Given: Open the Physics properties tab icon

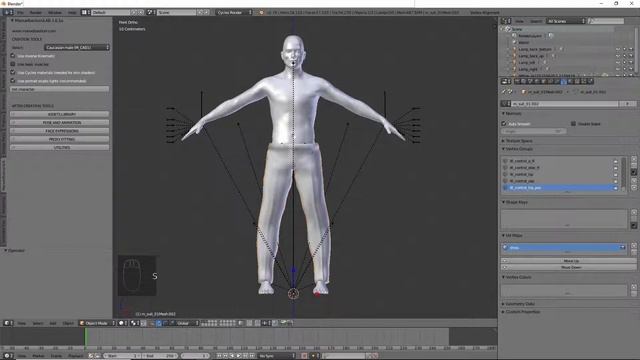Looking at the screenshot, I should click(x=591, y=81).
